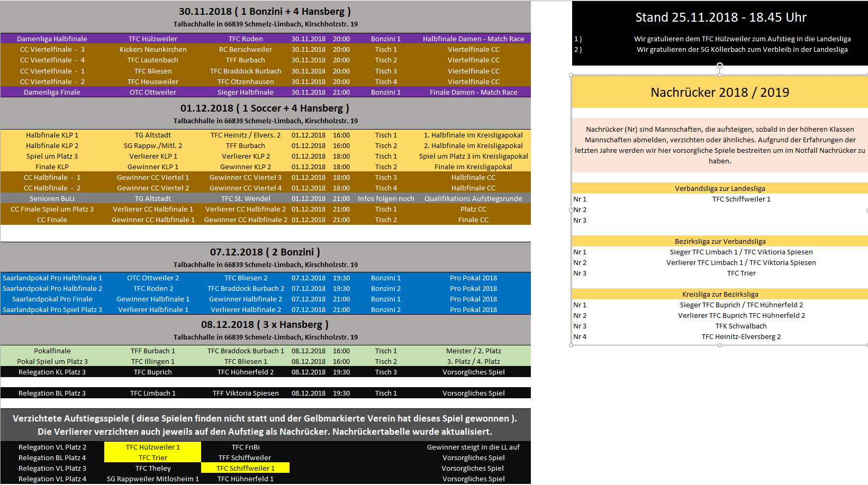Click the yellow 'TFC Trier' cell

pyautogui.click(x=152, y=457)
